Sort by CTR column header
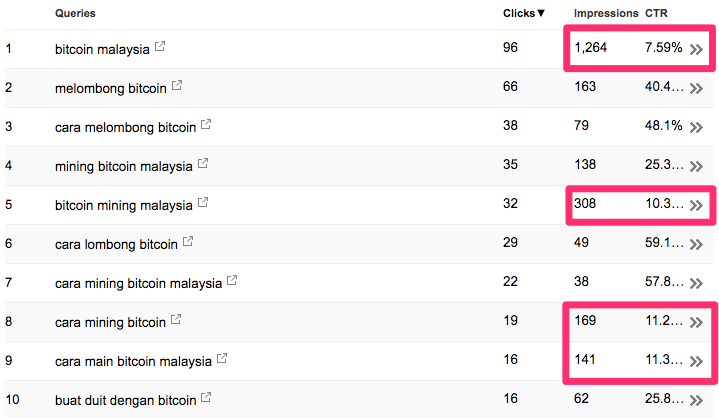This screenshot has width=719, height=418. 657,13
